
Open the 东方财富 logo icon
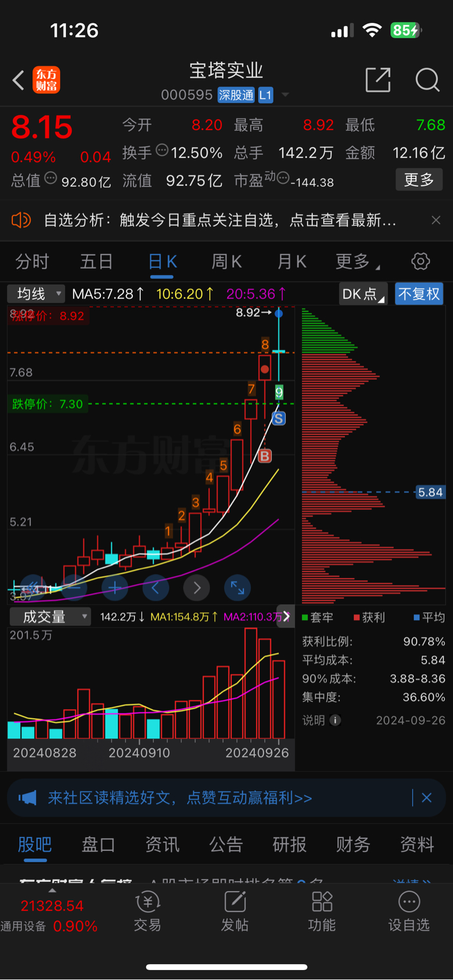[x=46, y=80]
